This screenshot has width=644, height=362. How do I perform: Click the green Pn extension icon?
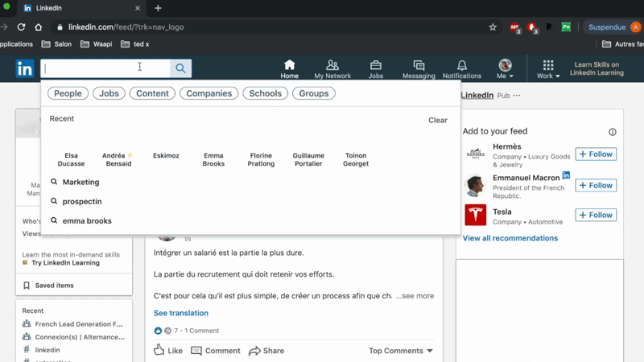[x=567, y=27]
